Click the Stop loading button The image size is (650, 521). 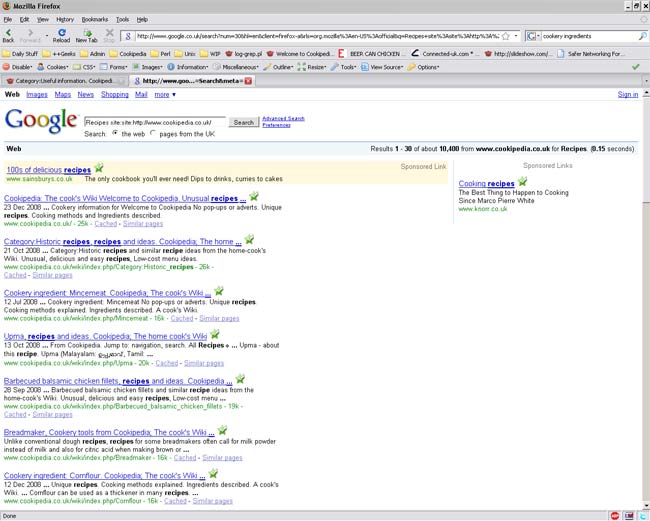pos(109,33)
